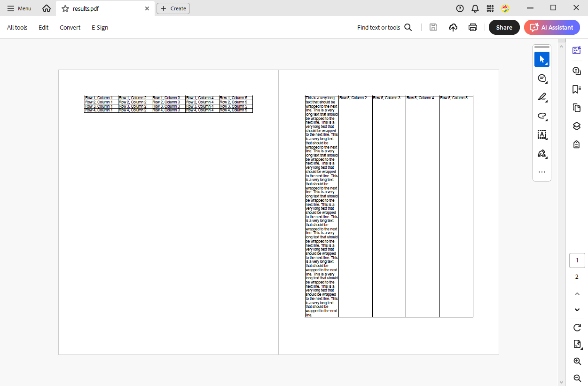Screen dimensions: 588x386
Task: Click cell 'Row 4, Column 1'
Action: pyautogui.click(x=101, y=110)
